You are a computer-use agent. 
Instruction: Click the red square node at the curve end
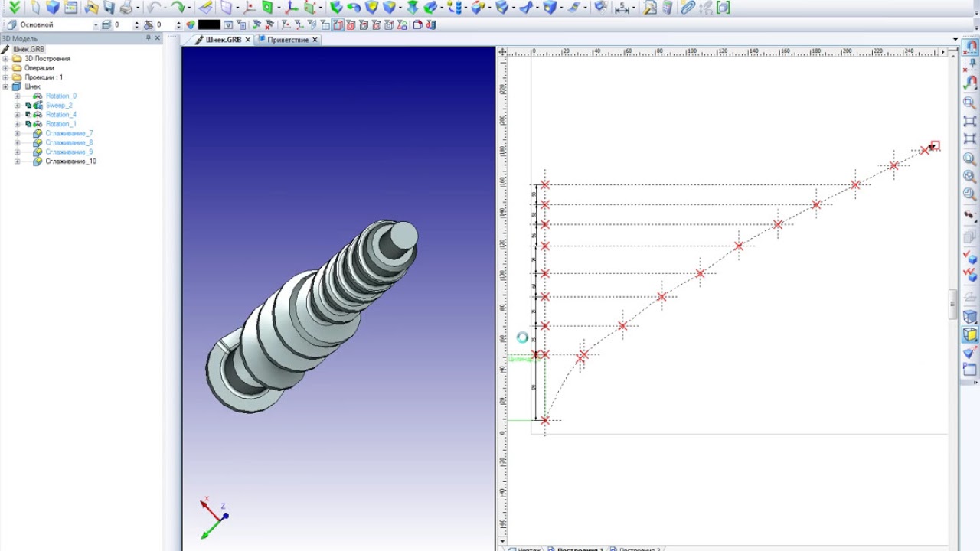pos(934,145)
